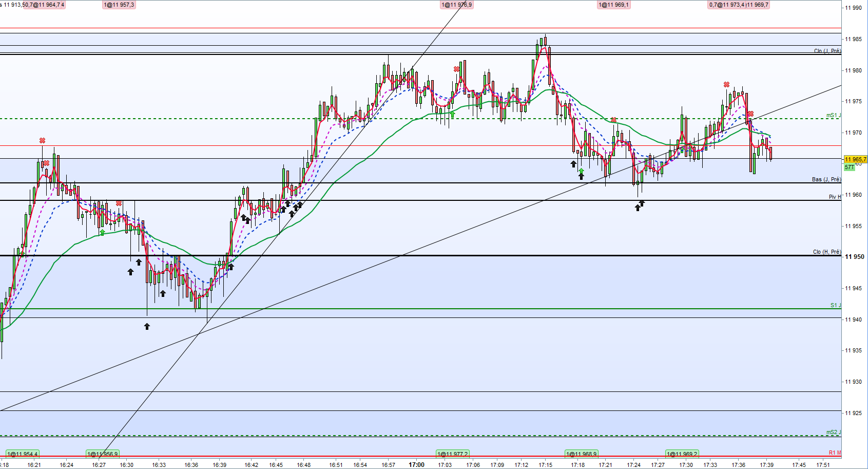Click the yellow current price tag 11 965,7

[855, 160]
